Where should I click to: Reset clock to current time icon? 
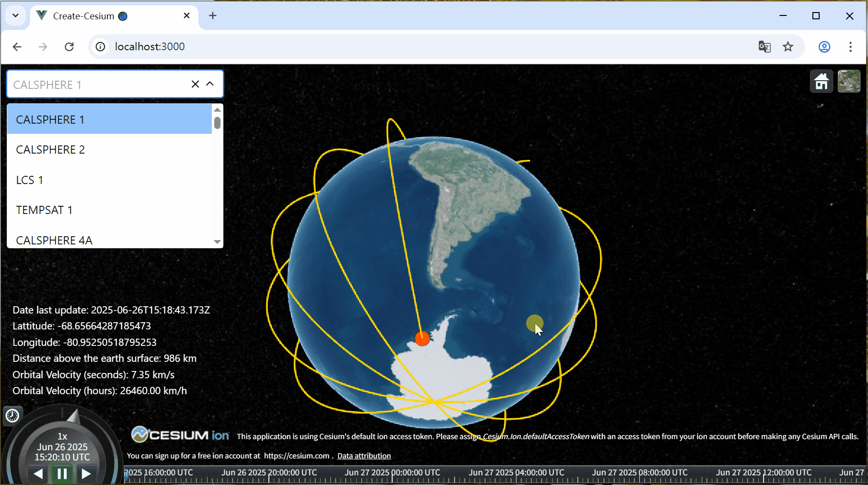(x=12, y=415)
